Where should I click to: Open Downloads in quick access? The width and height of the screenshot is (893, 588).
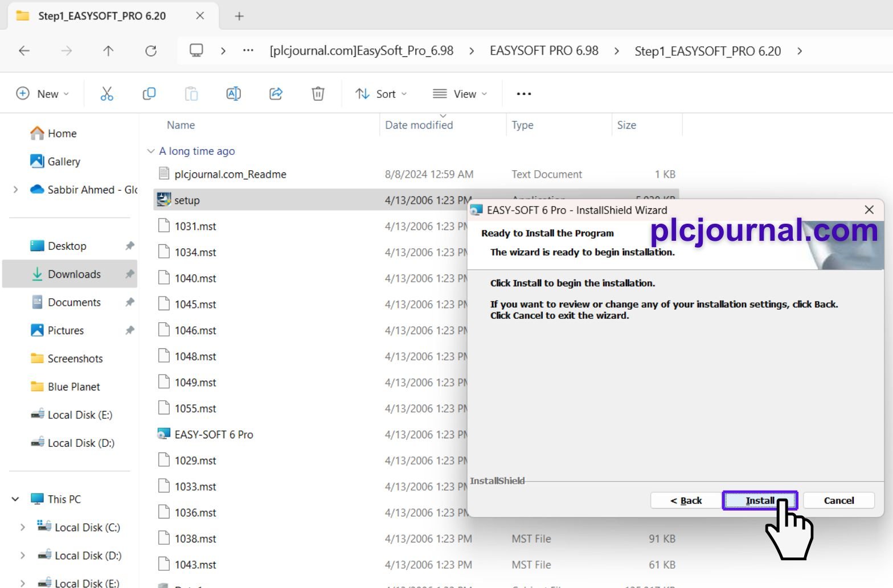[69, 274]
